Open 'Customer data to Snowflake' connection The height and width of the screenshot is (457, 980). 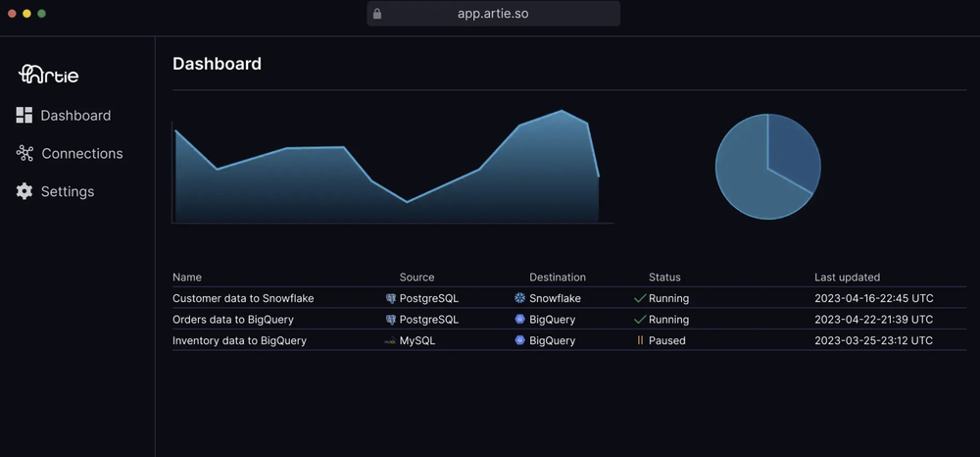click(x=243, y=298)
